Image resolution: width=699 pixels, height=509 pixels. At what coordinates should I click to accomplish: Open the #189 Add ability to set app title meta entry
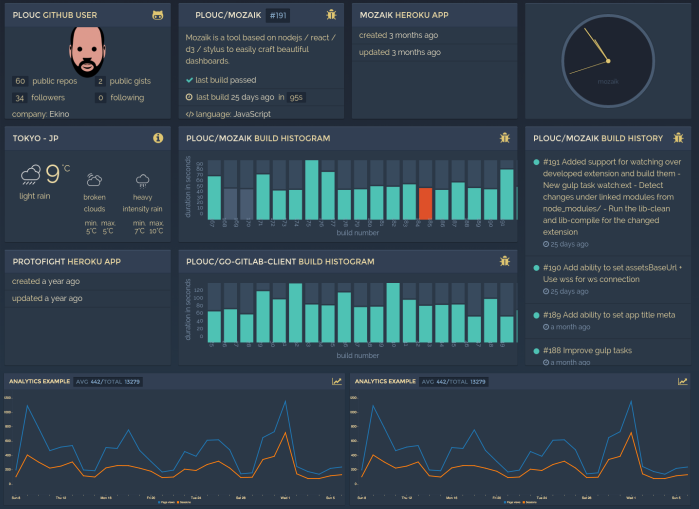click(x=610, y=315)
